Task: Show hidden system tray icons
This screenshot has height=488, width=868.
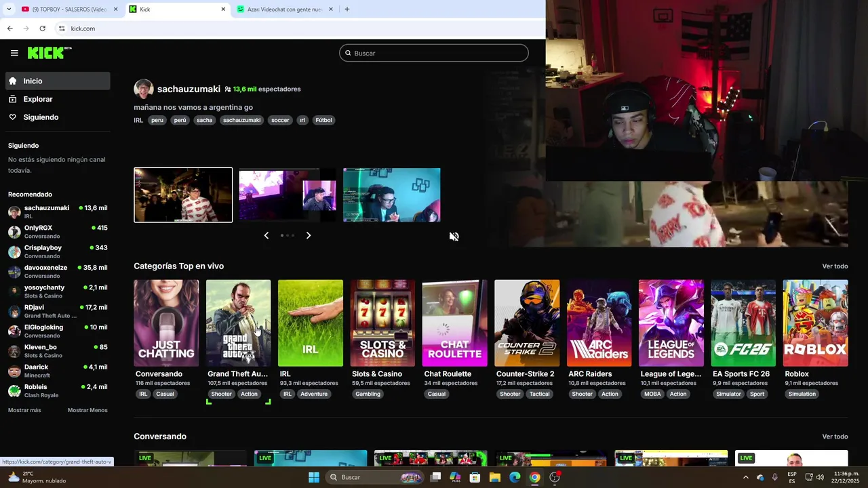Action: [x=745, y=477]
